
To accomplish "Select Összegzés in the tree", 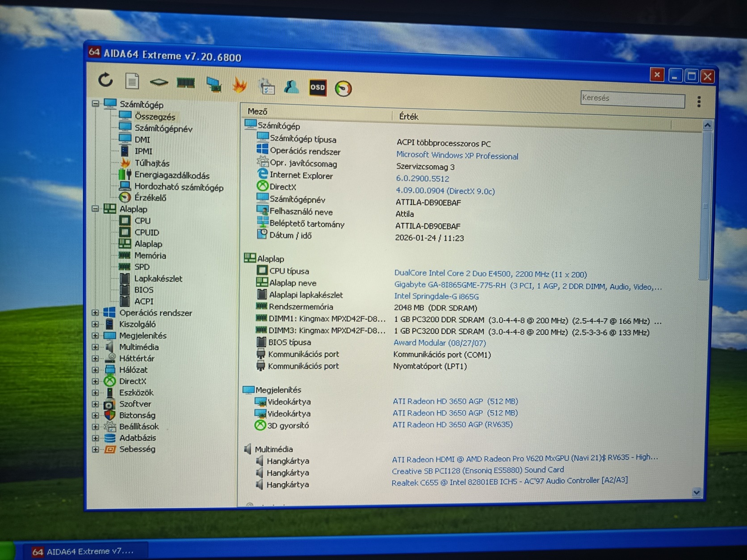I will (155, 117).
